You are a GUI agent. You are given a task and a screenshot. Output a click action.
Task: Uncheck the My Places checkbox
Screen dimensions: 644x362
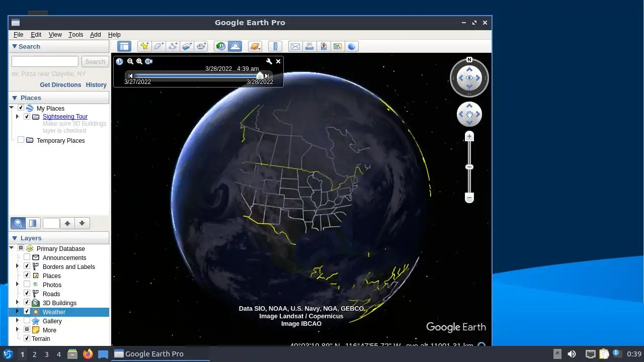click(x=21, y=108)
